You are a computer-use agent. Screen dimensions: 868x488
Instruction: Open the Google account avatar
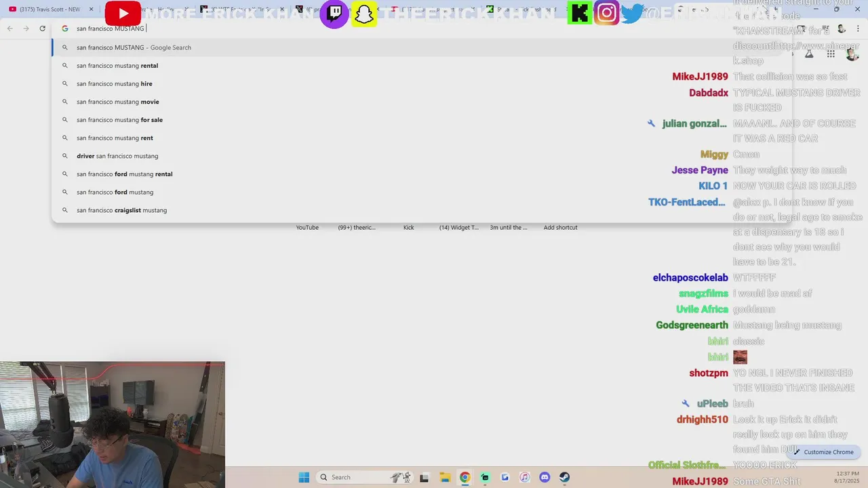click(852, 54)
